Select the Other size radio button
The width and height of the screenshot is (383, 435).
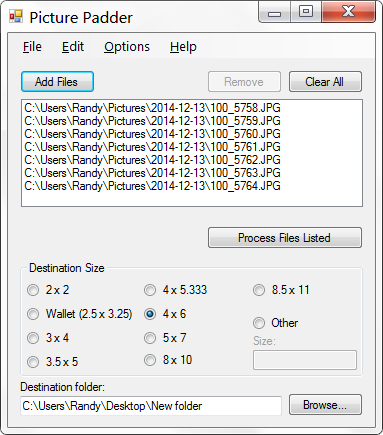259,323
